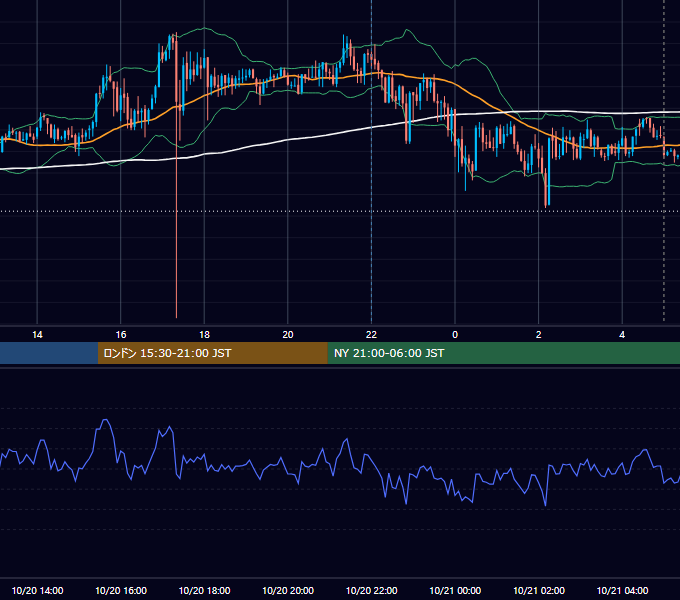Viewport: 680px width, 600px height.
Task: Click the 10/20 22:00 date label
Action: click(x=371, y=590)
